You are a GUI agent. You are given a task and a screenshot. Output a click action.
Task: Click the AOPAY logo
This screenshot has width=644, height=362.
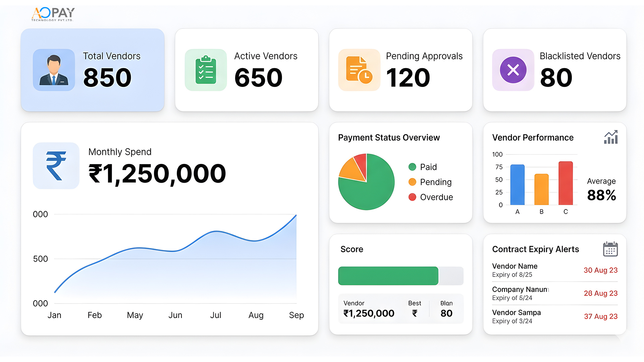[53, 14]
